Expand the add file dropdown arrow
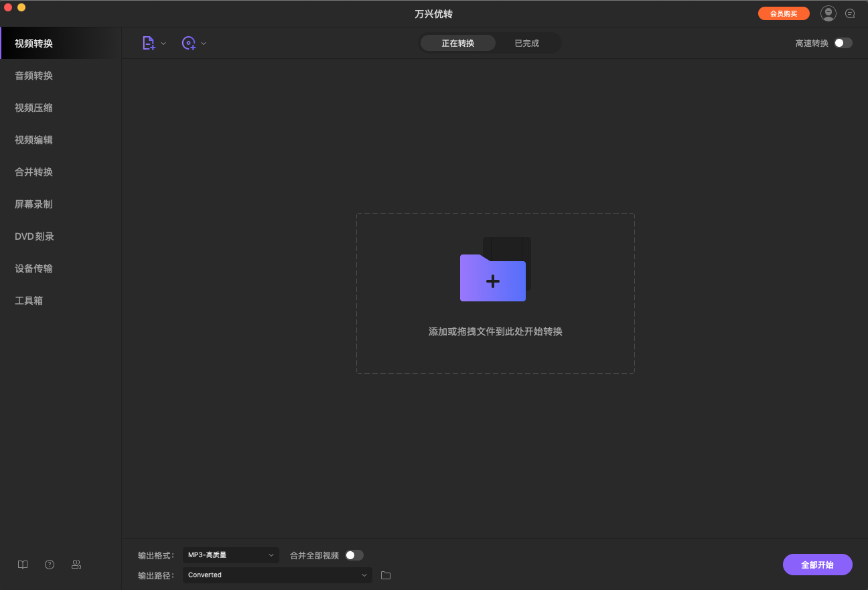The width and height of the screenshot is (868, 590). click(163, 44)
